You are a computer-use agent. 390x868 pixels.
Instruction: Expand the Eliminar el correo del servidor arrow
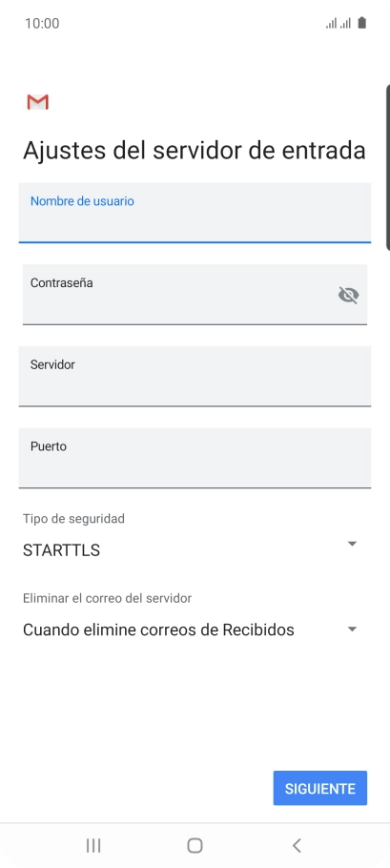click(x=352, y=630)
